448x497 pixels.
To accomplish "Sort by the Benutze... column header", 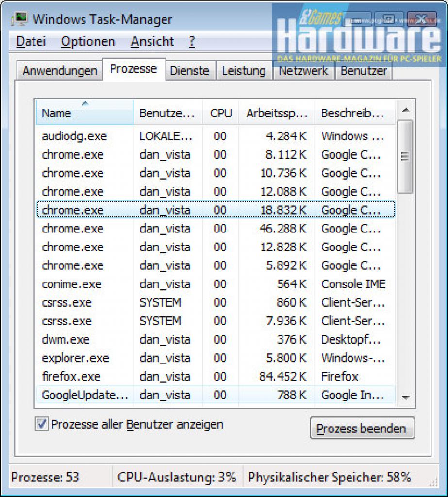I will coord(168,113).
